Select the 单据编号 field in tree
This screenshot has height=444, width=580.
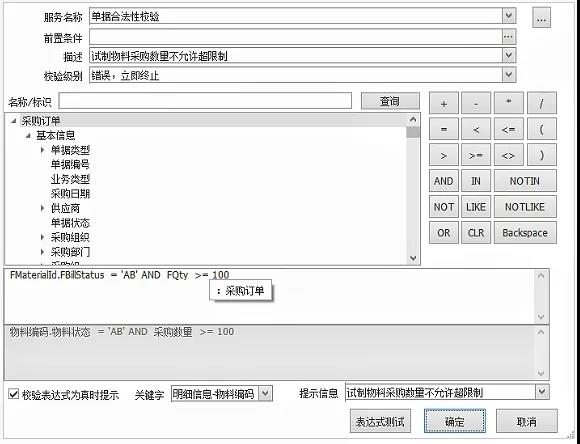pyautogui.click(x=70, y=165)
